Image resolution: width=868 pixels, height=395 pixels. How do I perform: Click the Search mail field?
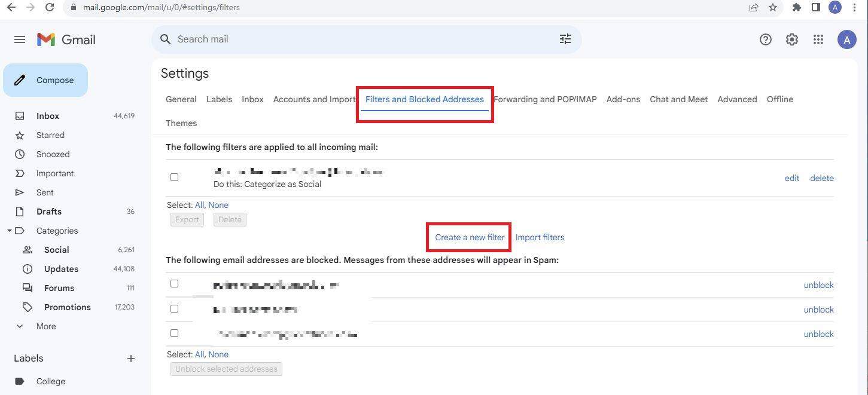click(x=359, y=39)
